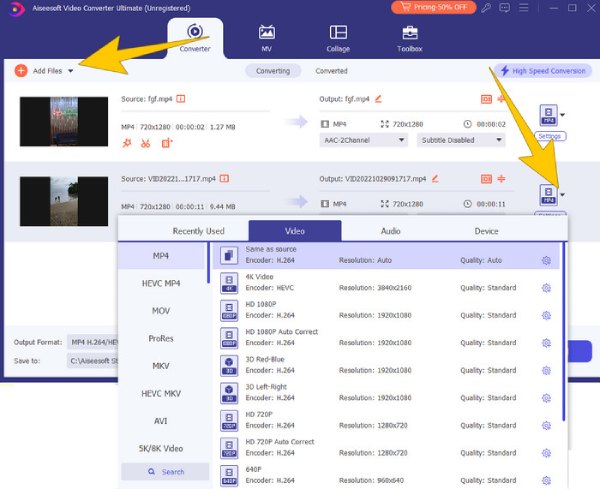The width and height of the screenshot is (600, 489).
Task: Open the feedback chat icon
Action: (505, 8)
